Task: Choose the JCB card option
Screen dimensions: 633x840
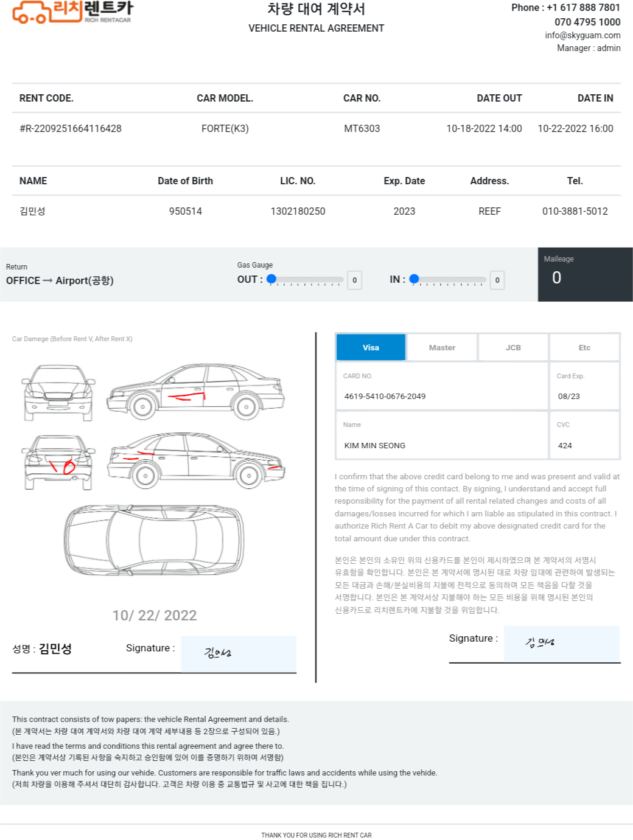Action: click(x=513, y=347)
